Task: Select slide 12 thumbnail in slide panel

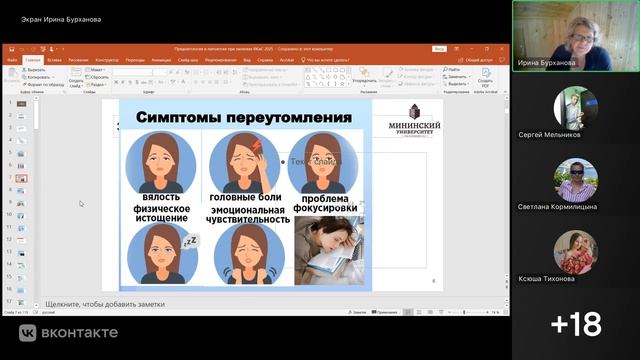Action: click(21, 240)
